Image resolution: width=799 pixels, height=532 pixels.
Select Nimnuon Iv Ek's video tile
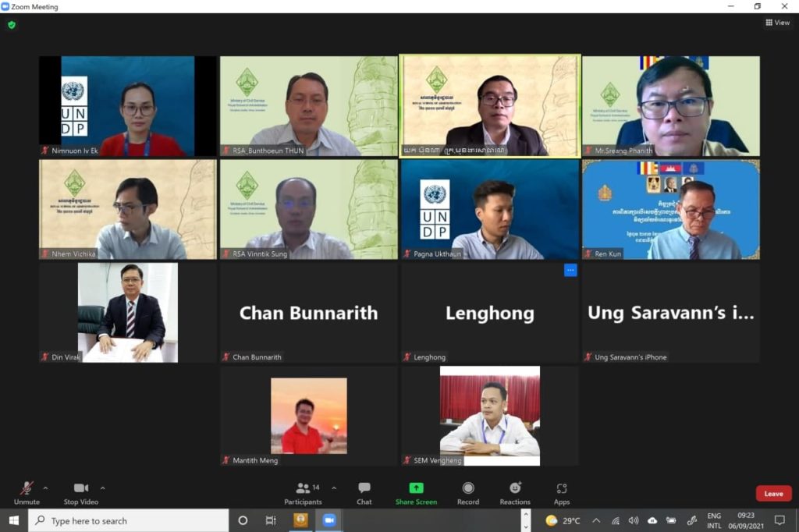coord(128,106)
